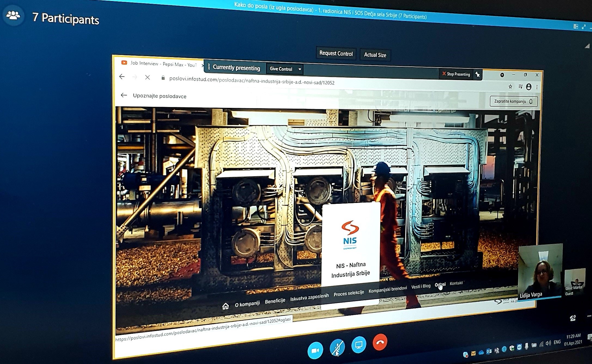
Task: Click the home icon in company nav
Action: coord(225,306)
